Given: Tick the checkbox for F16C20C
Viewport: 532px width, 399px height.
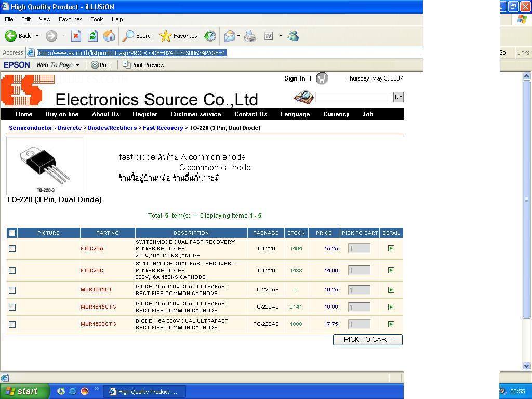Looking at the screenshot, I should (12, 270).
